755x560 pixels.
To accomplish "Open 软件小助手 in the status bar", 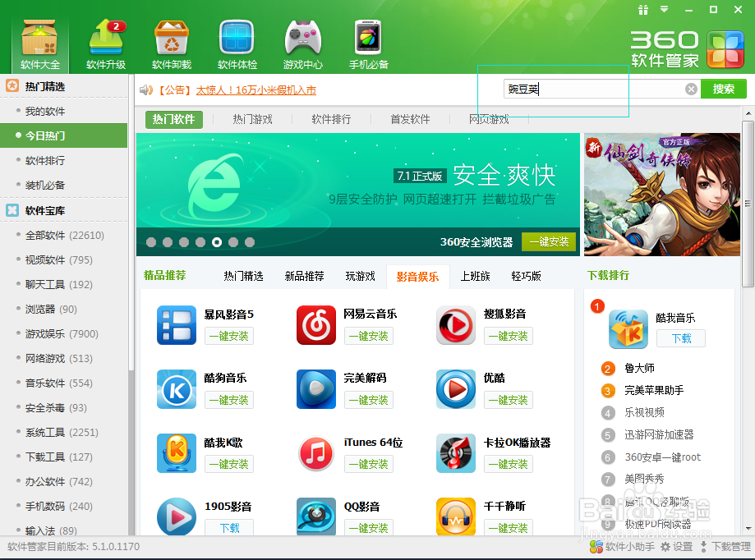I will 622,547.
